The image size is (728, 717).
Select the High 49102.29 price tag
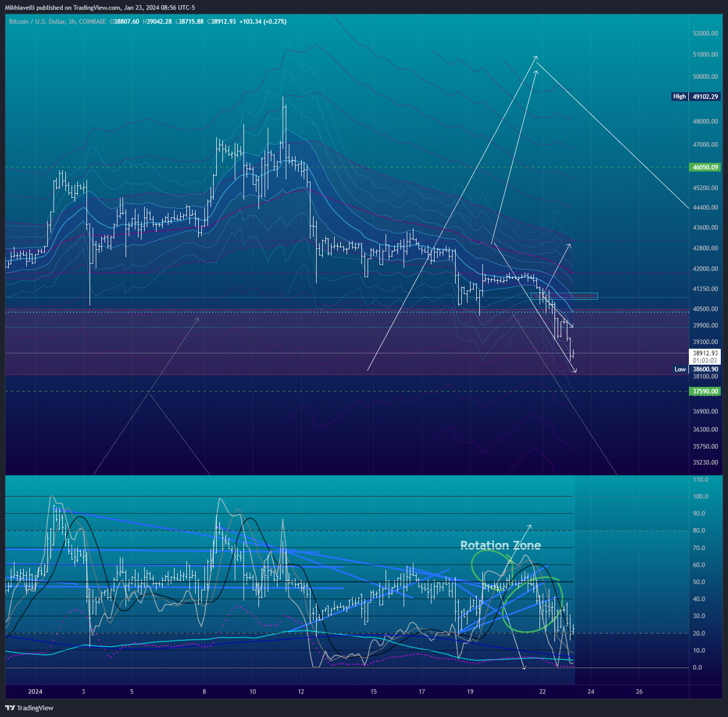click(x=696, y=96)
